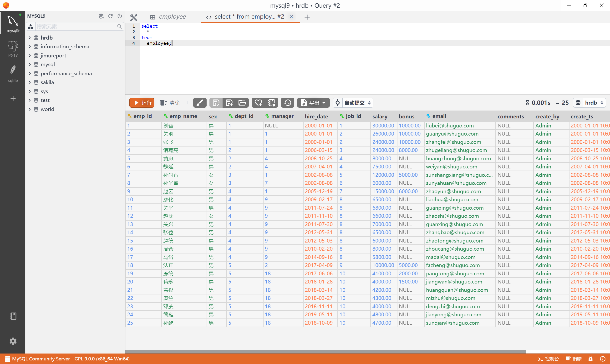Disconnect MYSQL9 using the power icon
The image size is (610, 364).
coord(120,16)
